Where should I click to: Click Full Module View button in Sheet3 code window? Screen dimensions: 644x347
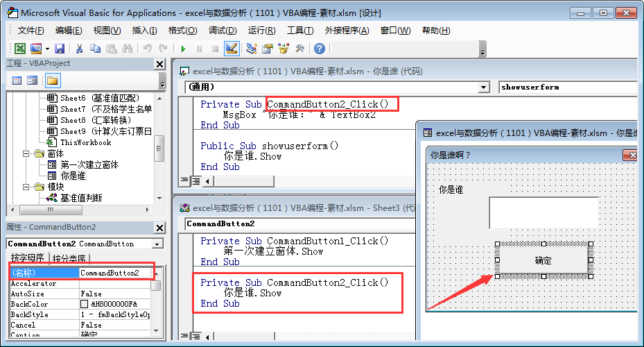click(196, 337)
